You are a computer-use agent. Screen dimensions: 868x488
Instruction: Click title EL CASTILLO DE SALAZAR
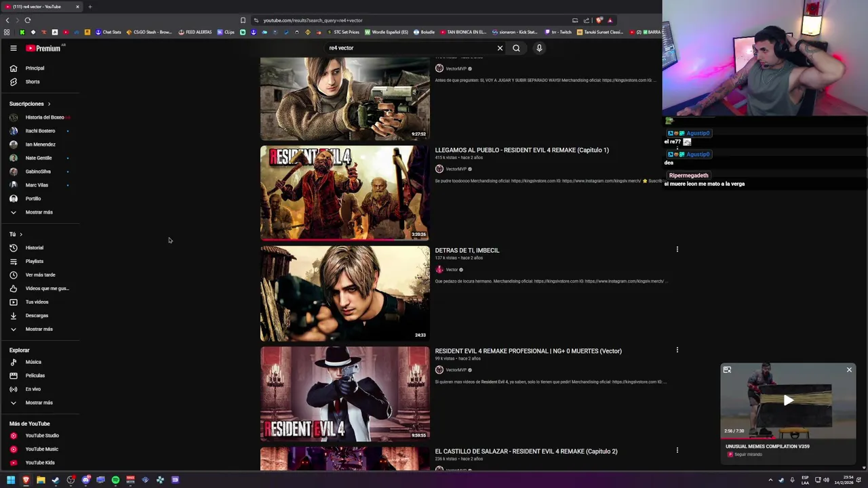(526, 451)
